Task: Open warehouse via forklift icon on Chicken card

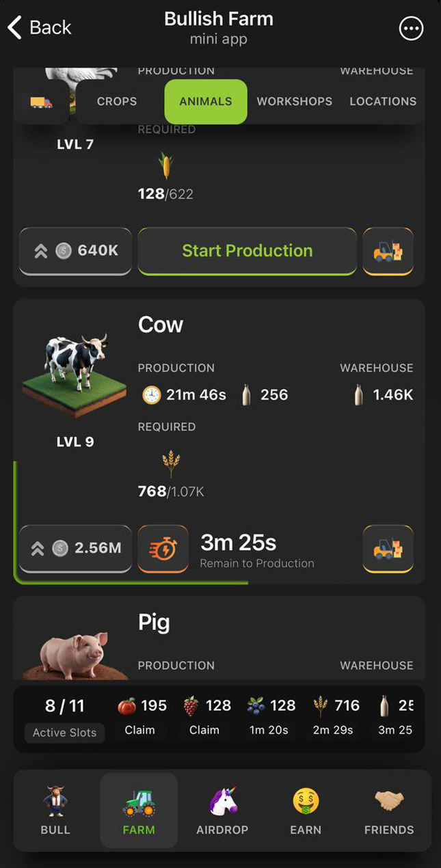Action: coord(388,251)
